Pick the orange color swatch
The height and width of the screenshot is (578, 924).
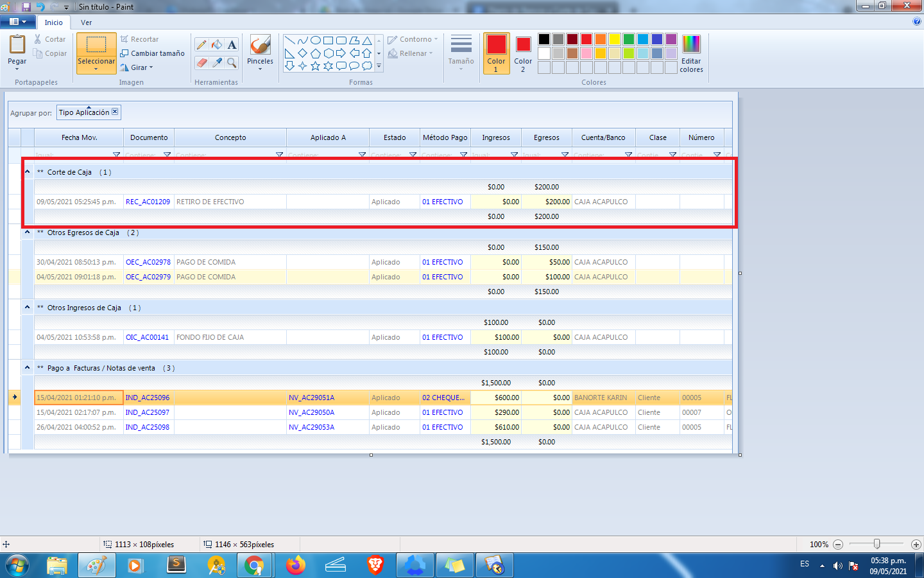pyautogui.click(x=601, y=39)
